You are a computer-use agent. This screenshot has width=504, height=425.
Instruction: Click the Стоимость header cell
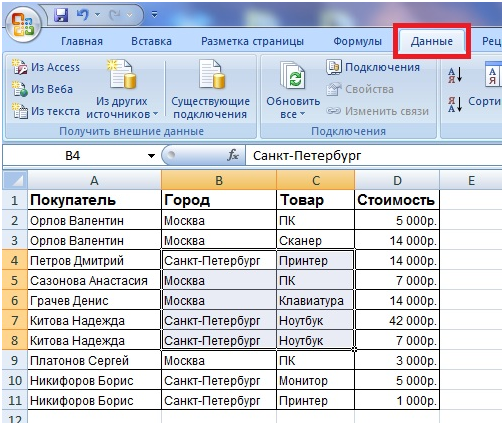pos(397,200)
